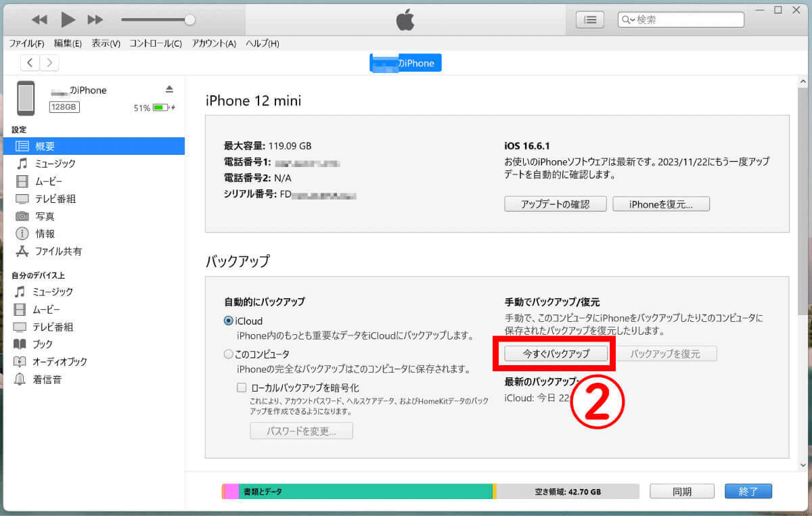
Task: Click the volume slider knob
Action: (x=189, y=20)
